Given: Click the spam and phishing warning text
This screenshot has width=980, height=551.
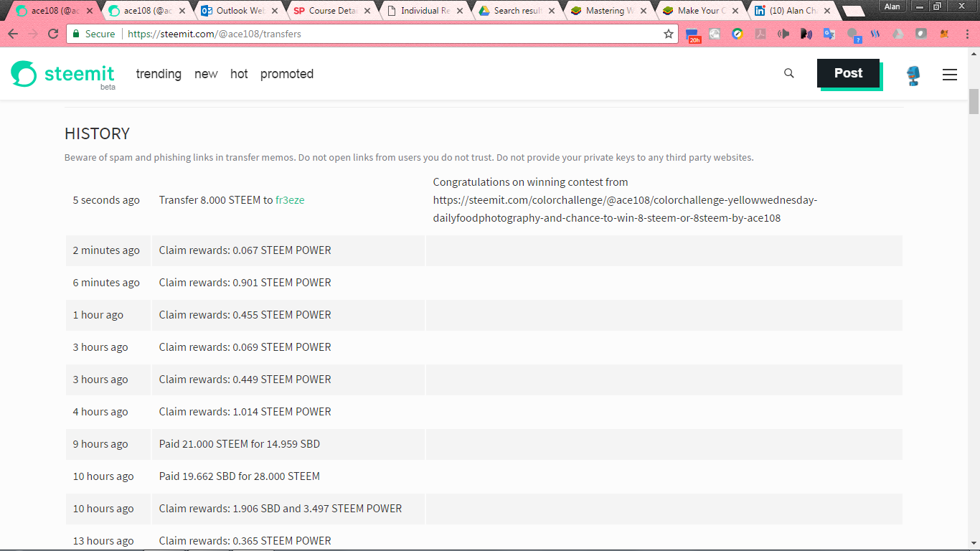Looking at the screenshot, I should (409, 157).
